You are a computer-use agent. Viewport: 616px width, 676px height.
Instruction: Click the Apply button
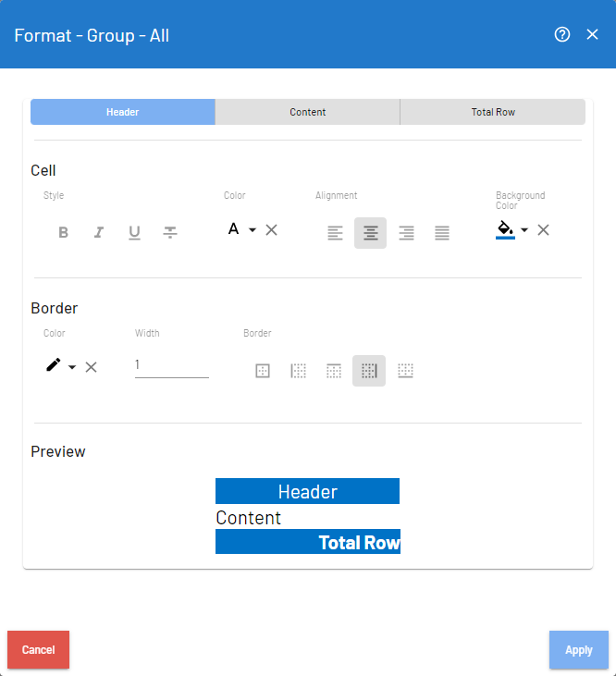click(578, 650)
